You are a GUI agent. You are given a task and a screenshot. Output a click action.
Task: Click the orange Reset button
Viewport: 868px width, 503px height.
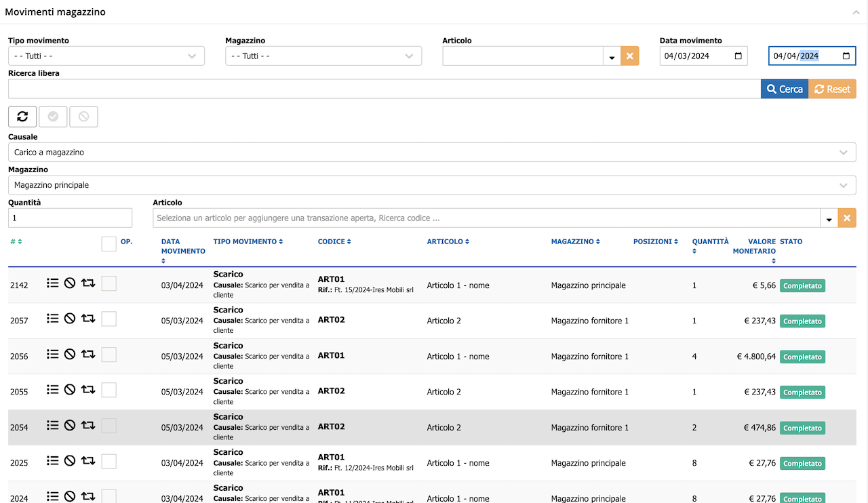point(832,89)
